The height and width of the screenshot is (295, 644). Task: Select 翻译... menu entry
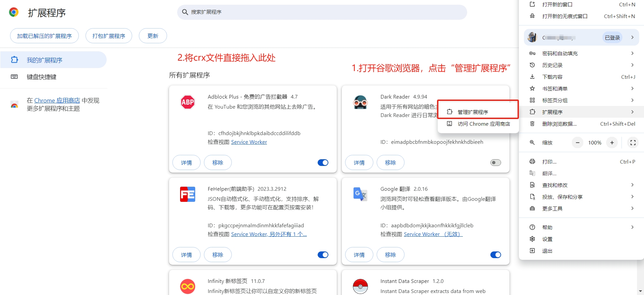tap(581, 173)
